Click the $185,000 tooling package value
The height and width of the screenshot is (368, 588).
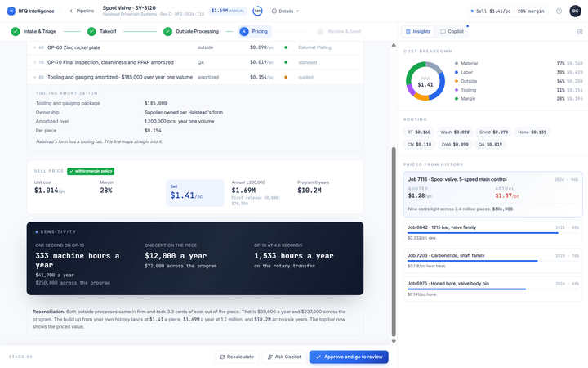click(x=156, y=103)
